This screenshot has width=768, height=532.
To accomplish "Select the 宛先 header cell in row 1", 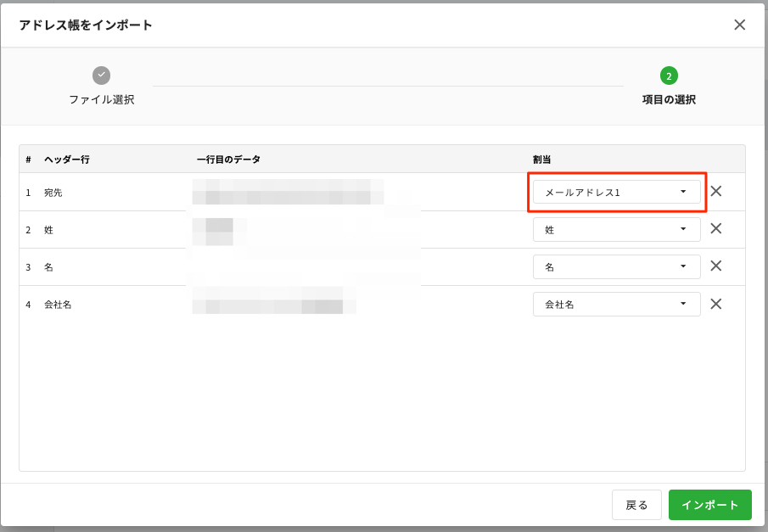I will (53, 193).
